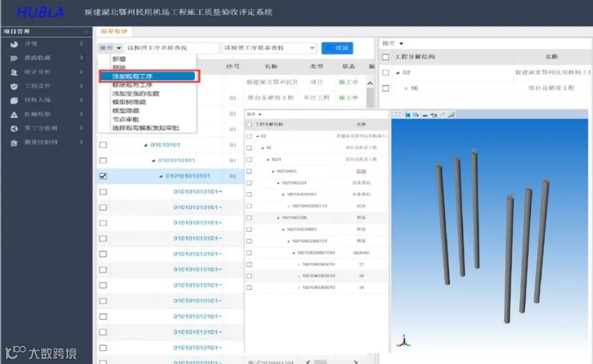Image resolution: width=593 pixels, height=364 pixels.
Task: Click the underlined link in row 16010403
Action: tap(361, 171)
